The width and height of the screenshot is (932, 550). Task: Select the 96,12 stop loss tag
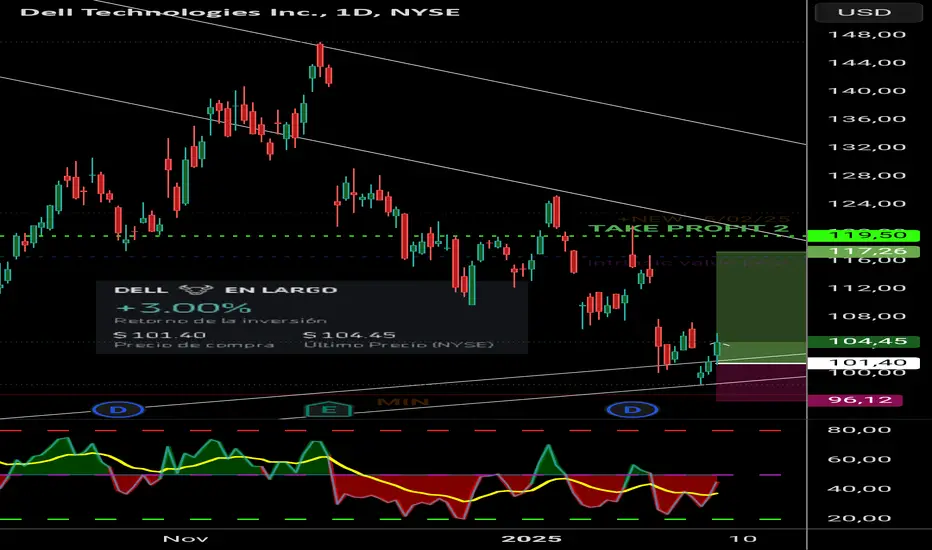point(855,400)
